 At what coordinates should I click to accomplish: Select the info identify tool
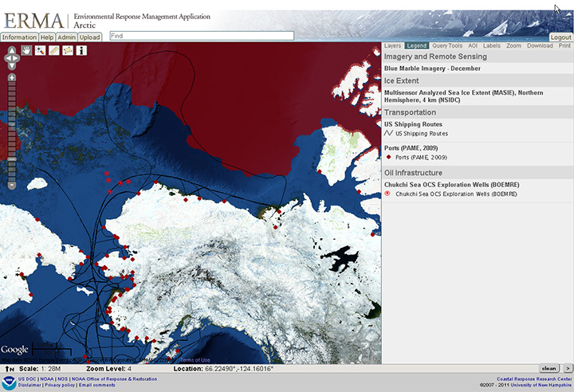(81, 50)
